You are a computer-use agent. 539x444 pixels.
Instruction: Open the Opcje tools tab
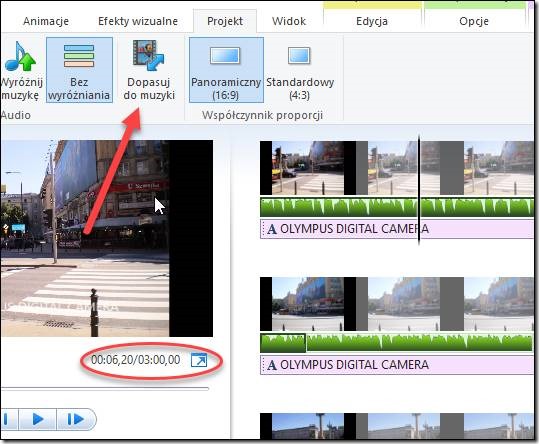click(x=474, y=21)
